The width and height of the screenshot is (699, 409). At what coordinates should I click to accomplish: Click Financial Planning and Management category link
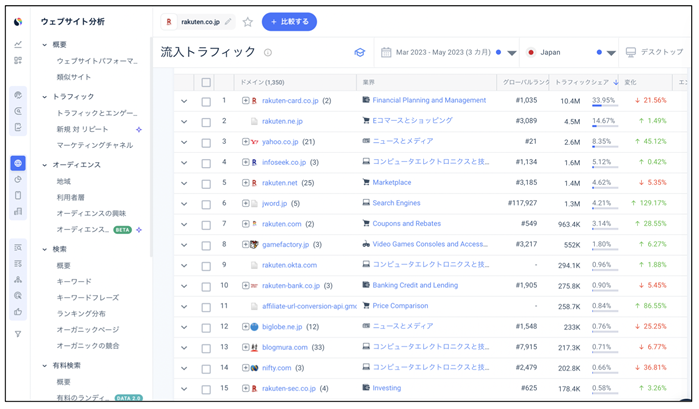(429, 100)
